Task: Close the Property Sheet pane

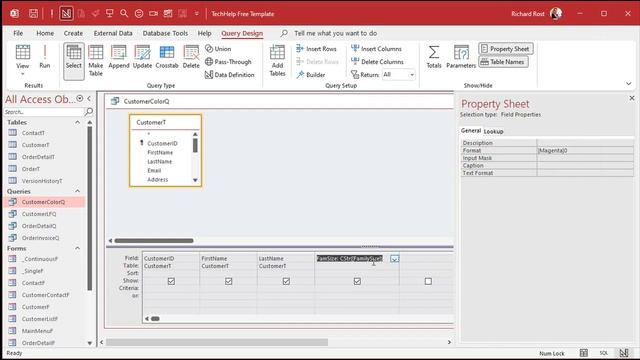Action: click(x=632, y=98)
